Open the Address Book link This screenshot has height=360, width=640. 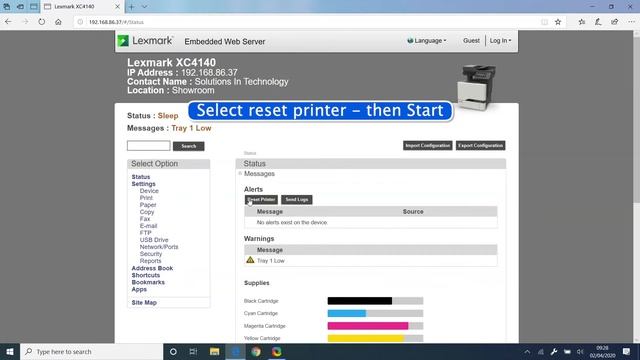152,268
